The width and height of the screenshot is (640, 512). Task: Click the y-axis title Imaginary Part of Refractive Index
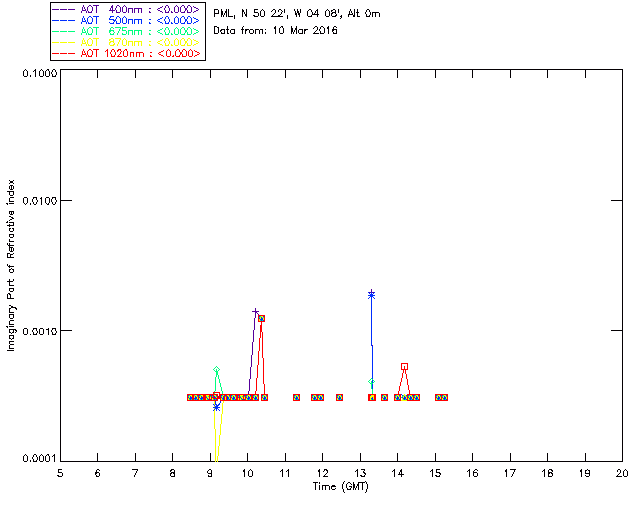pyautogui.click(x=11, y=265)
